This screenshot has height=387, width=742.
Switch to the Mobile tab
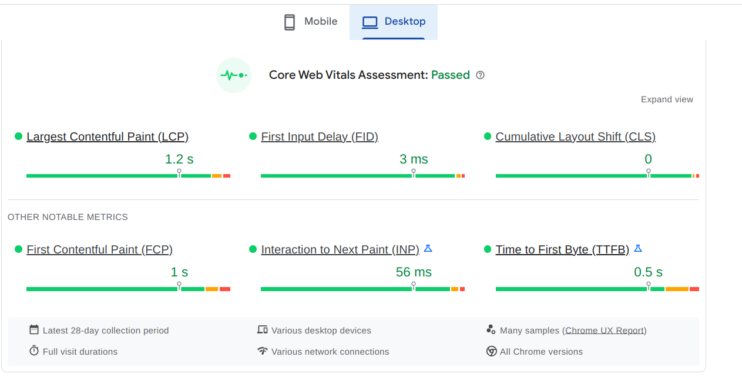point(310,22)
